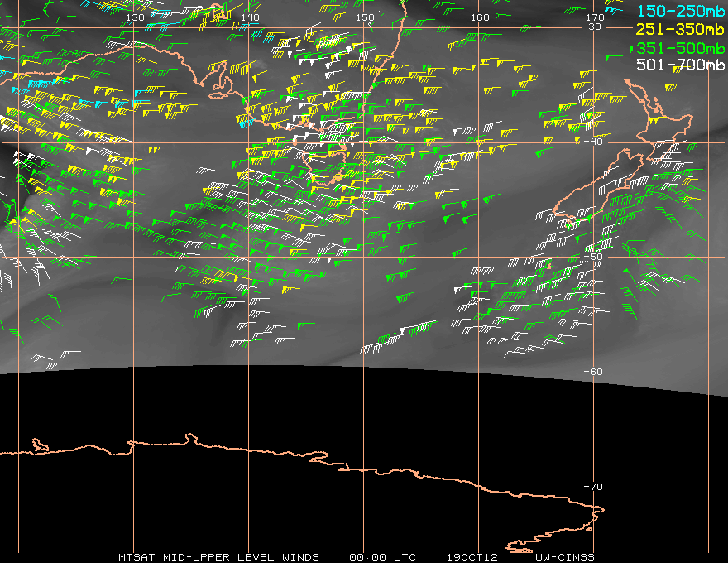Viewport: 728px width, 563px height.
Task: Click the -70 latitude label
Action: pyautogui.click(x=593, y=487)
